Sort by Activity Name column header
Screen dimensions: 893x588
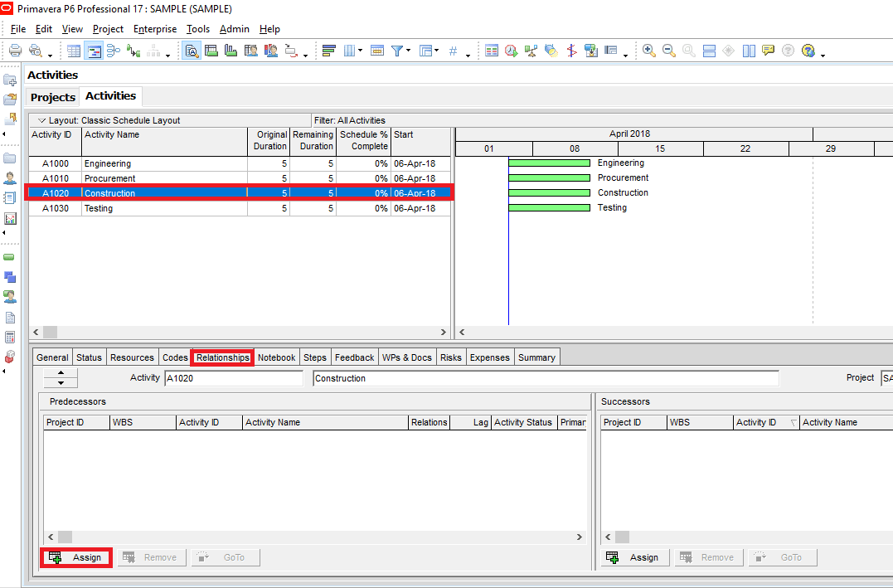[x=165, y=141]
